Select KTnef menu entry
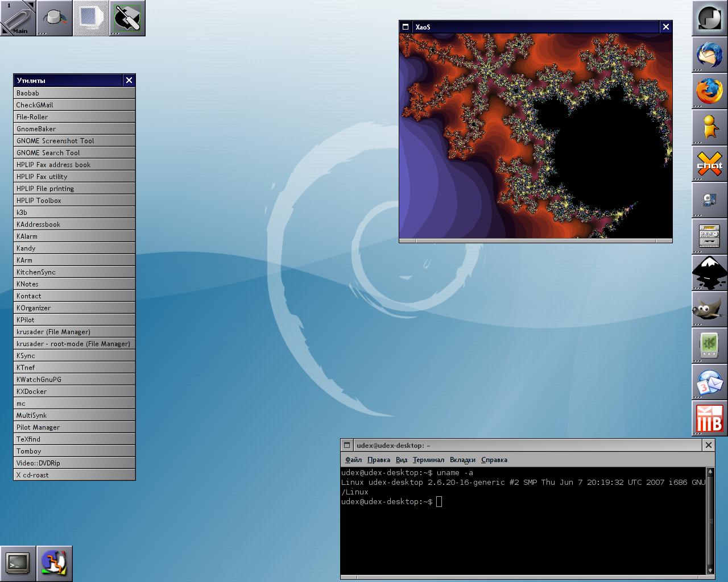Image resolution: width=728 pixels, height=582 pixels. [75, 367]
